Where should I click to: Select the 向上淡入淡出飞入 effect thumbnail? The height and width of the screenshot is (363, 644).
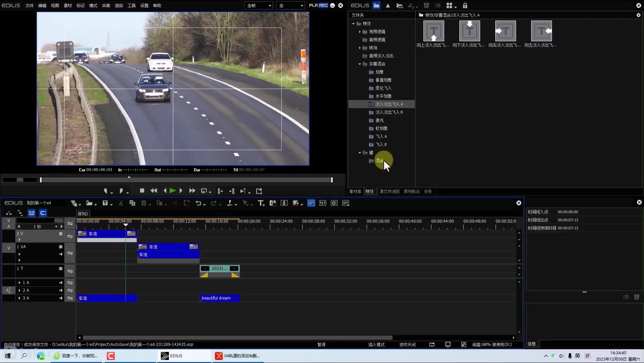pyautogui.click(x=433, y=31)
